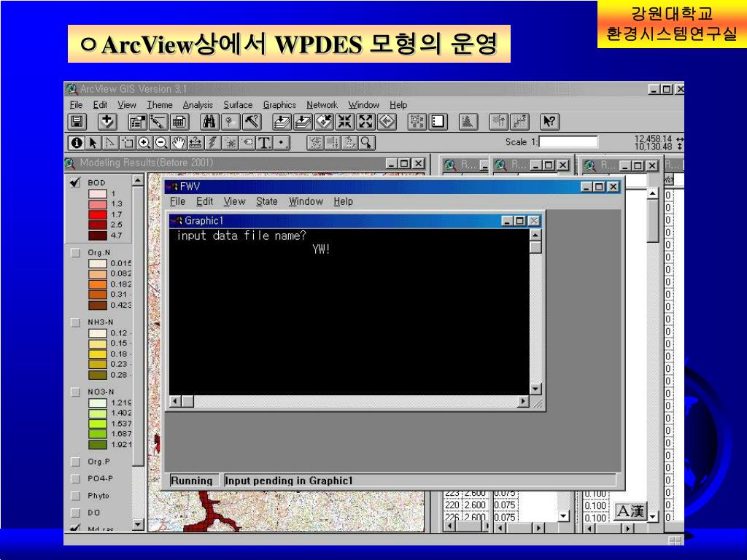
Task: Click the context Help arrow-question icon
Action: point(549,122)
